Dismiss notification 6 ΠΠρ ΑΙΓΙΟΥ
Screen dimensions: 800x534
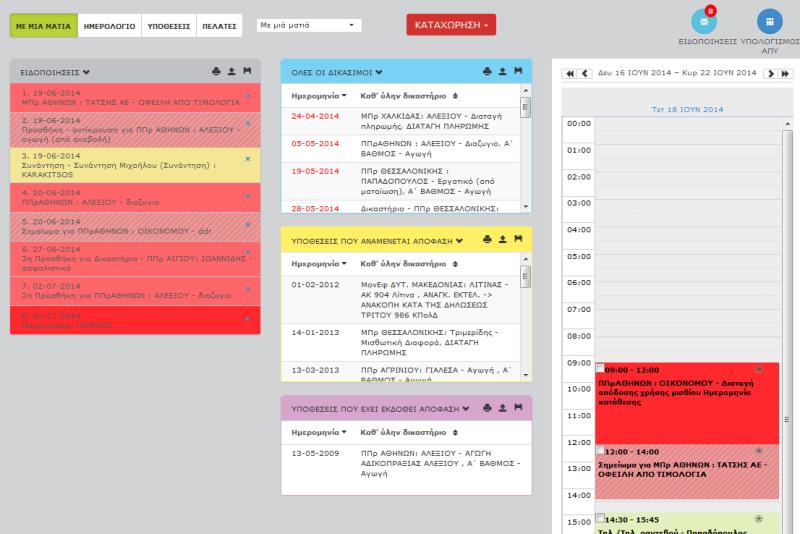point(248,252)
